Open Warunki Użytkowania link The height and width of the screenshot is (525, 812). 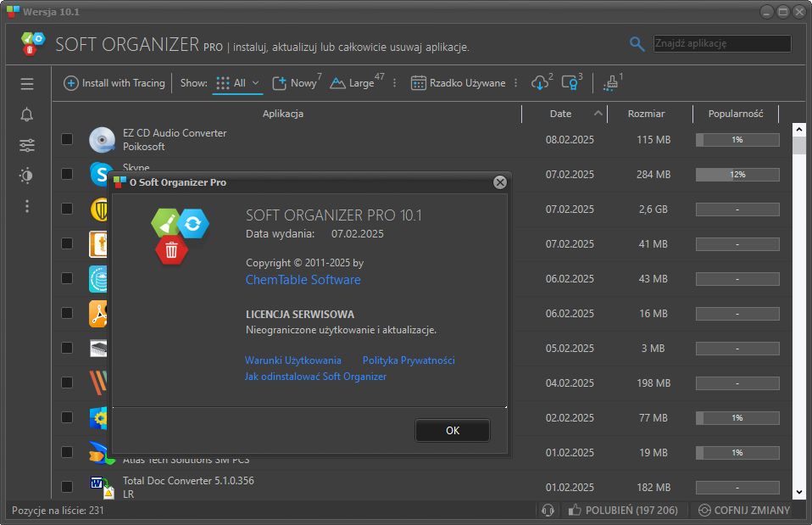coord(293,360)
